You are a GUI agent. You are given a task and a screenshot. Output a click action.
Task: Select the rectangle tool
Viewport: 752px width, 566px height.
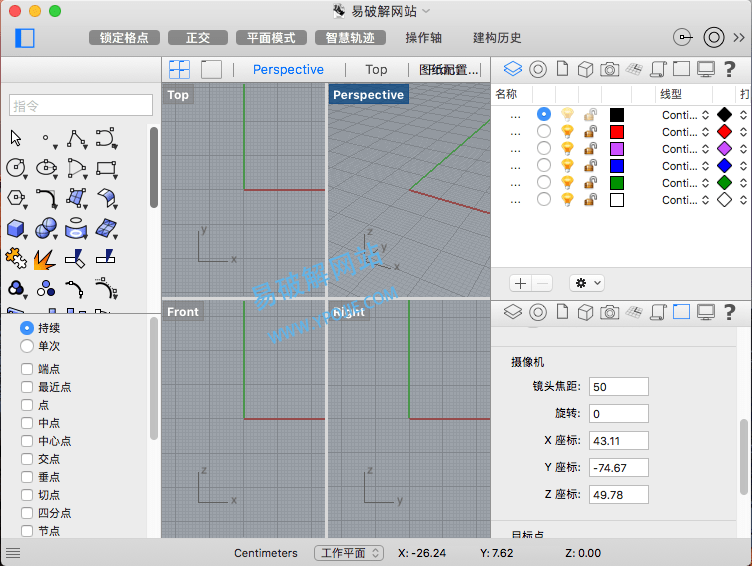(x=106, y=168)
